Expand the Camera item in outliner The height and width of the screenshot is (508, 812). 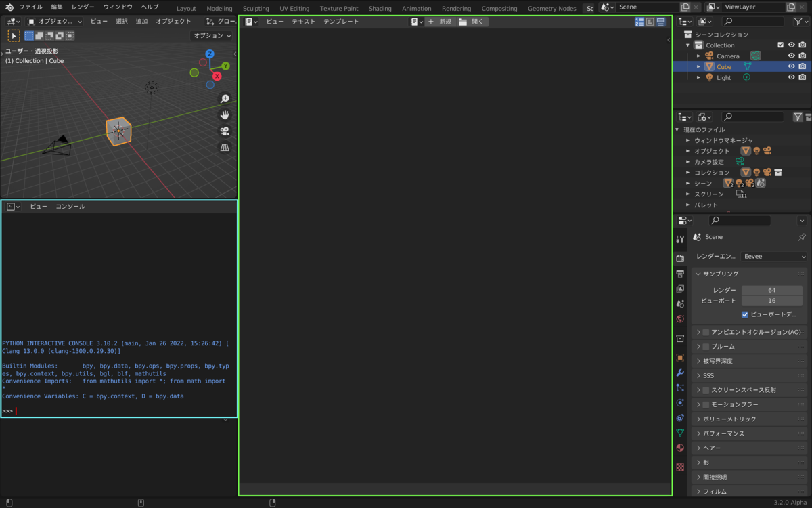point(699,56)
